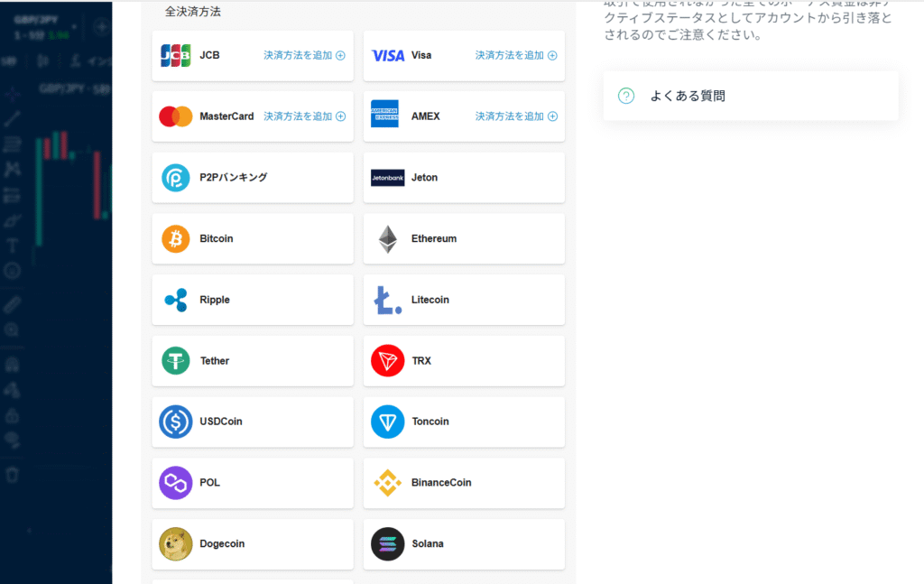
Task: Choose the Solana icon
Action: [x=388, y=544]
